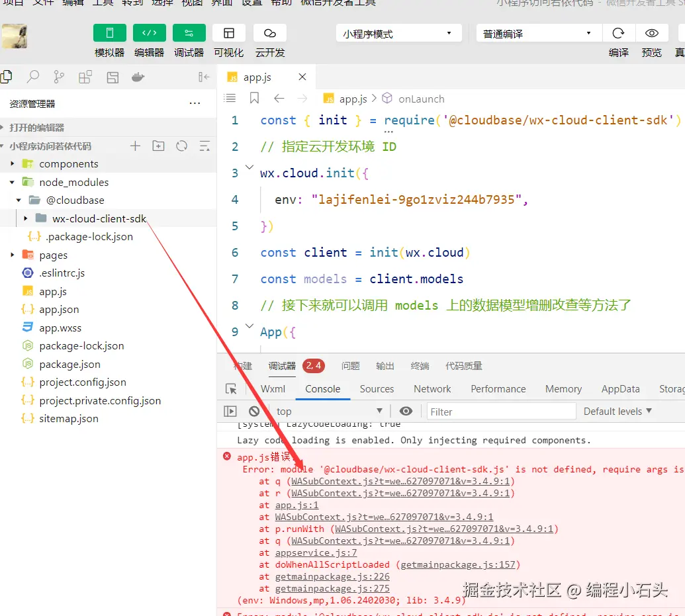Open .package-lock.json file
Image resolution: width=685 pixels, height=616 pixels.
(x=89, y=237)
